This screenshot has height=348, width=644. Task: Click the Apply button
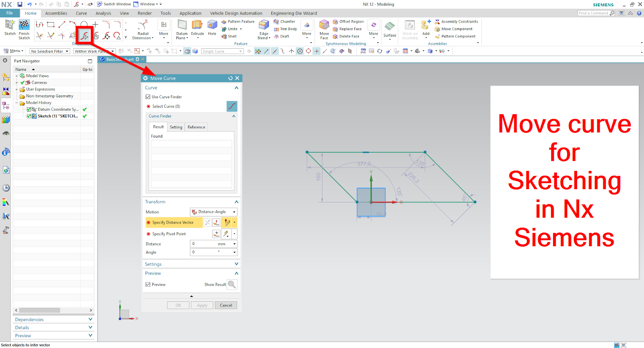(x=202, y=305)
